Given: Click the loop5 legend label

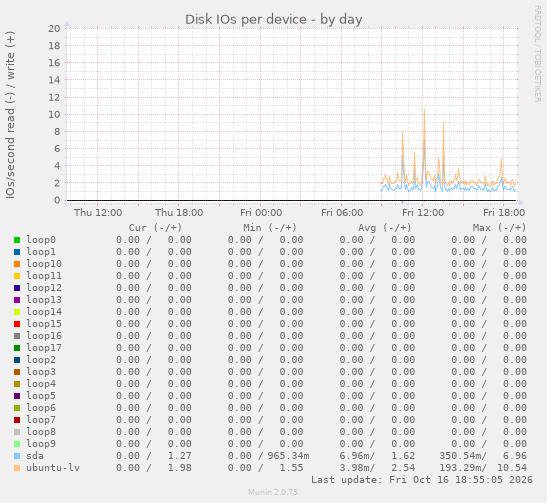Looking at the screenshot, I should coord(41,396).
